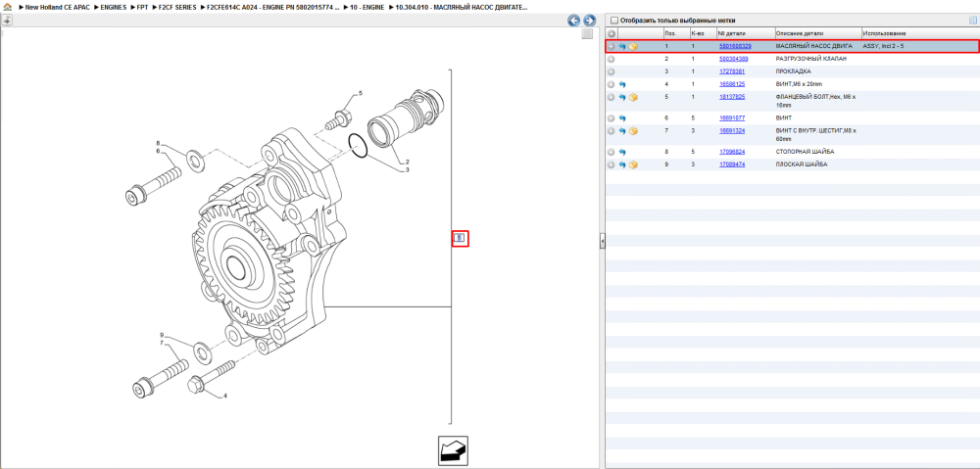
Task: Go to the previous illustration with the left arrow
Action: pos(573,21)
